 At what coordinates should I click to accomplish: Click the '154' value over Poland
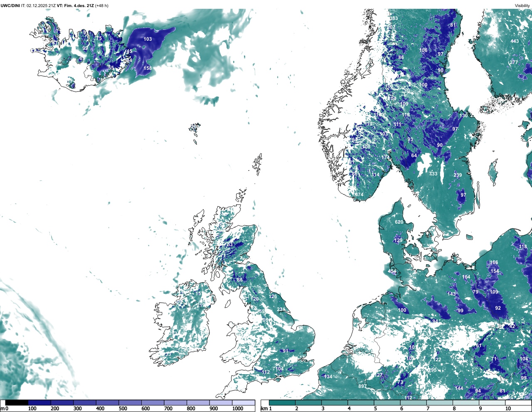coord(495,271)
